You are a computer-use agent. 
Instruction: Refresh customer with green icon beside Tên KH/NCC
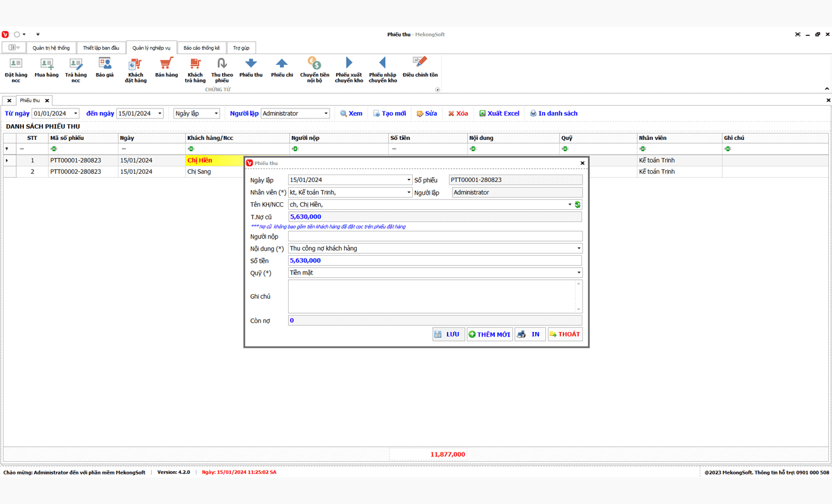(578, 204)
